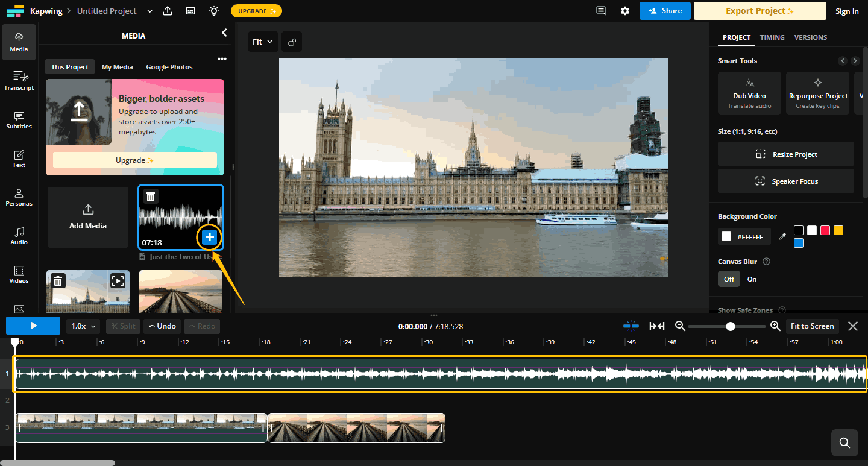
Task: Open the Media sidebar panel
Action: [x=19, y=42]
